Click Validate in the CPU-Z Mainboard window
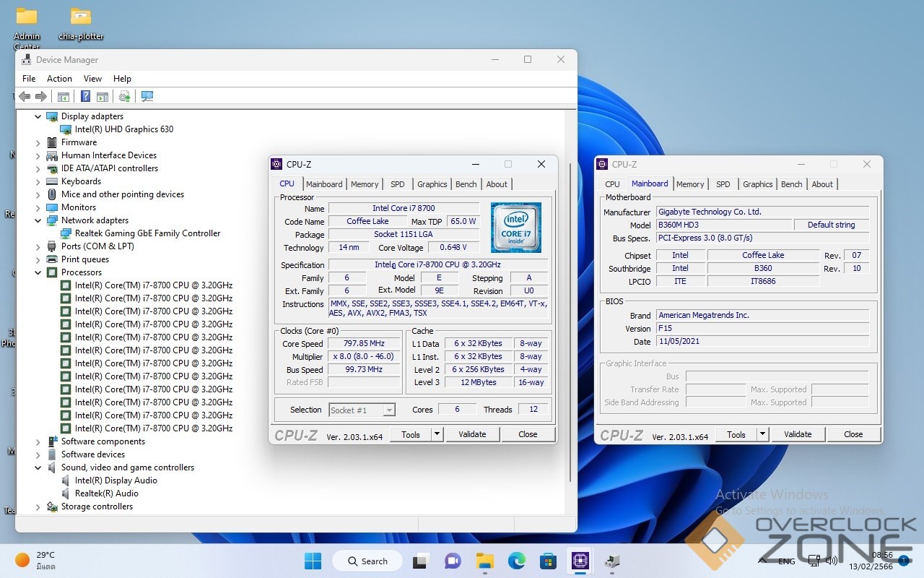 pos(798,434)
